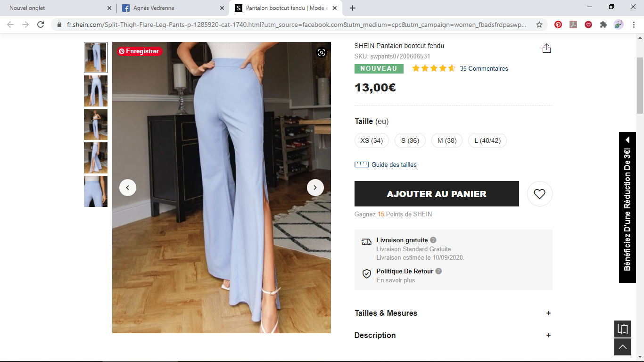Open a new tab with plus button
The image size is (644, 362).
[353, 8]
